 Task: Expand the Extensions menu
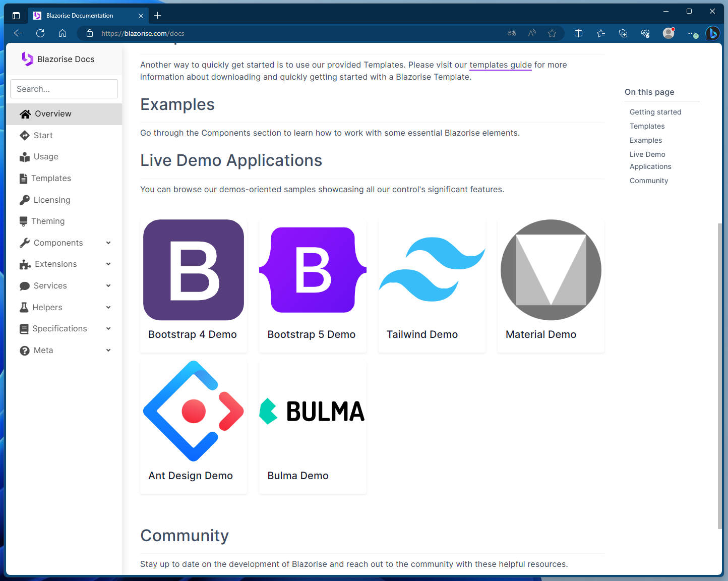tap(108, 264)
